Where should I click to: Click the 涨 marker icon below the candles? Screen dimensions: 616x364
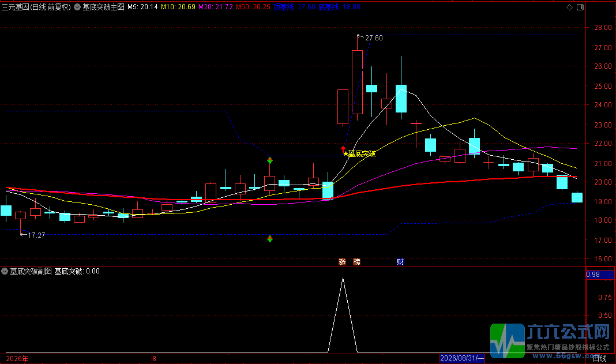click(x=342, y=262)
